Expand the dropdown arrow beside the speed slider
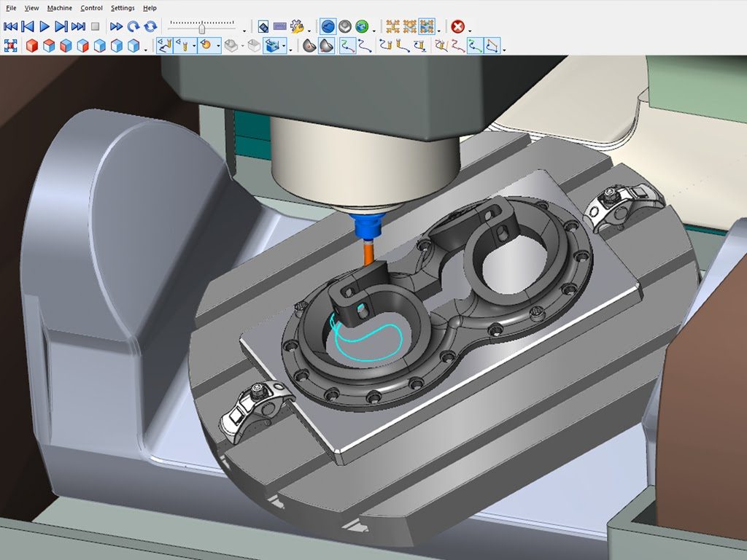This screenshot has width=747, height=560. click(244, 31)
